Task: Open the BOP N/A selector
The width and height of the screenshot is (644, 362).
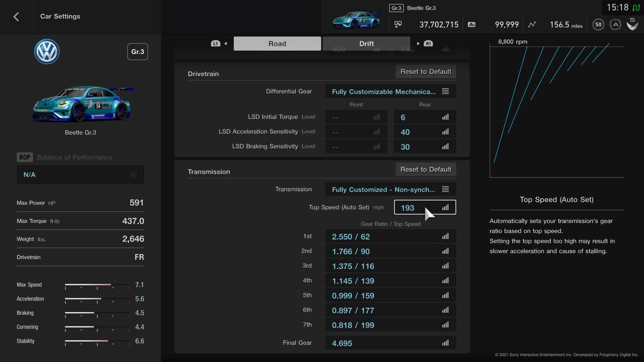Action: coord(80,174)
